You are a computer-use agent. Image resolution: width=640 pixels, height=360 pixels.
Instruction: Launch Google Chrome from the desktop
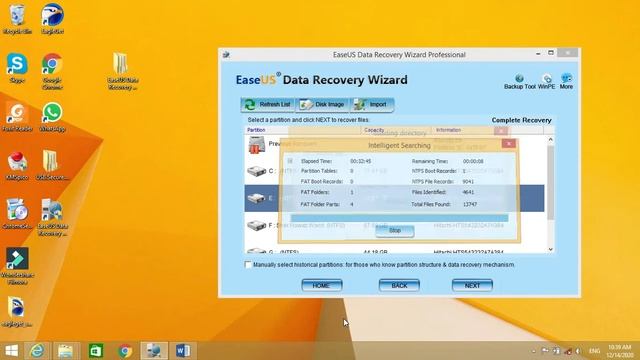(x=52, y=71)
